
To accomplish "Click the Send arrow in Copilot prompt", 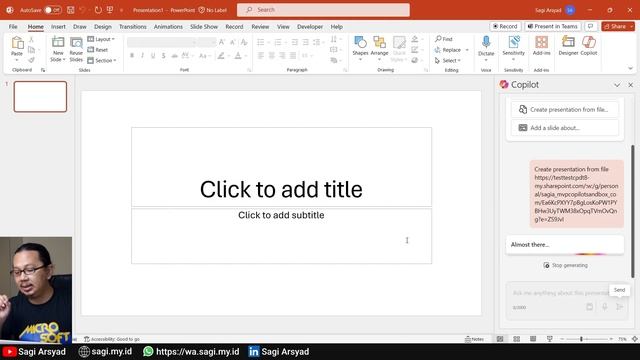I will pos(620,307).
